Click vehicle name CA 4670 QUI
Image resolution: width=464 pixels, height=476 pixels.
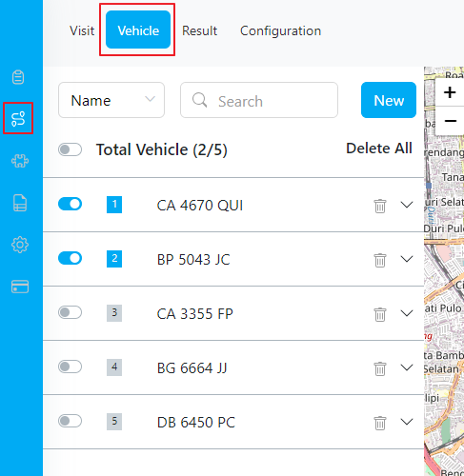coord(200,206)
